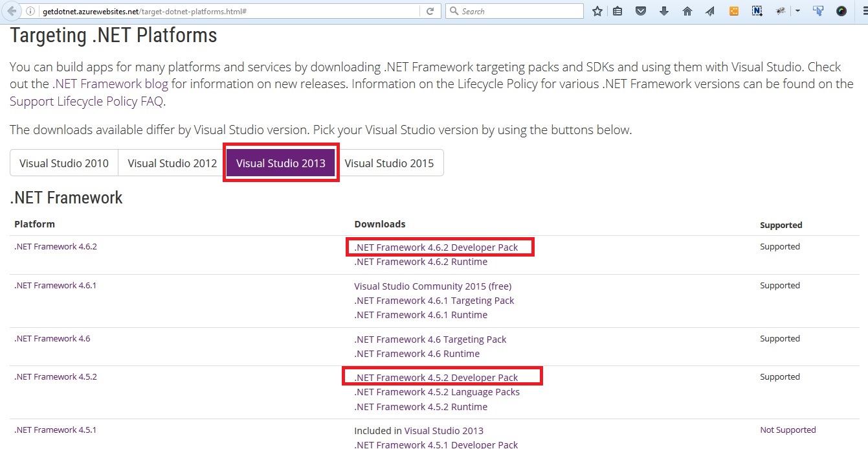Open Visual Studio 2013 link in 4.5.1 row

(x=444, y=431)
